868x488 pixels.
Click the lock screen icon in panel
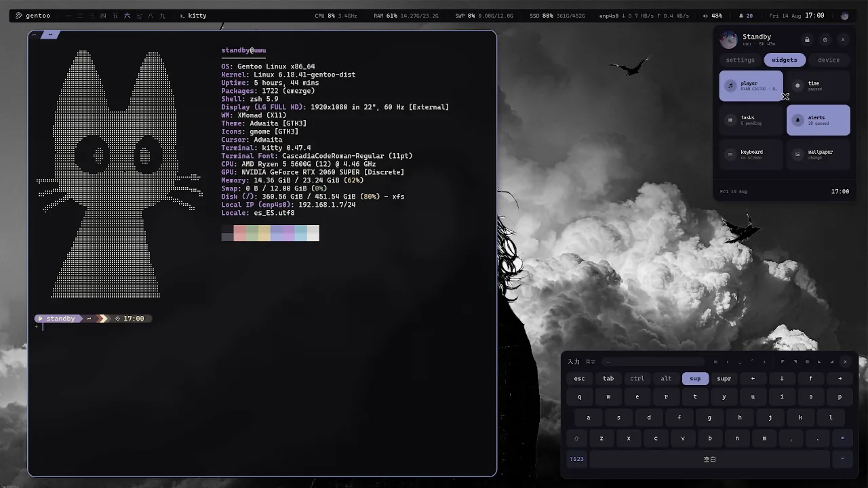(x=807, y=40)
